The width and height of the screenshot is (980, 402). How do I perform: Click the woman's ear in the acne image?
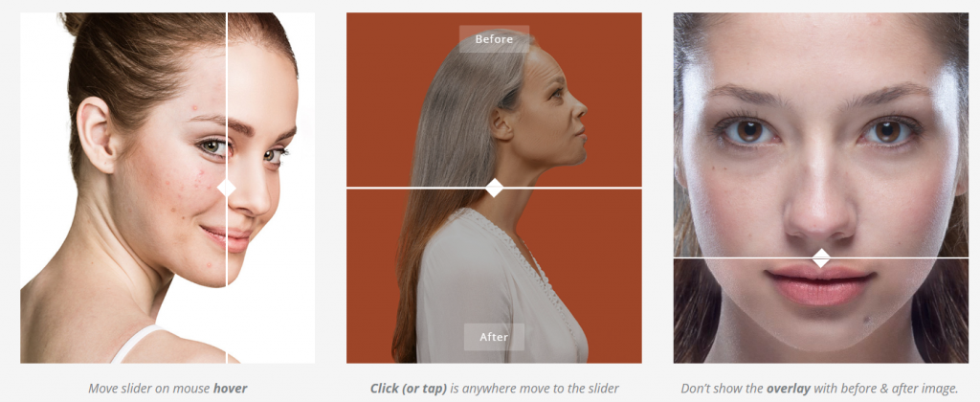coord(97,134)
